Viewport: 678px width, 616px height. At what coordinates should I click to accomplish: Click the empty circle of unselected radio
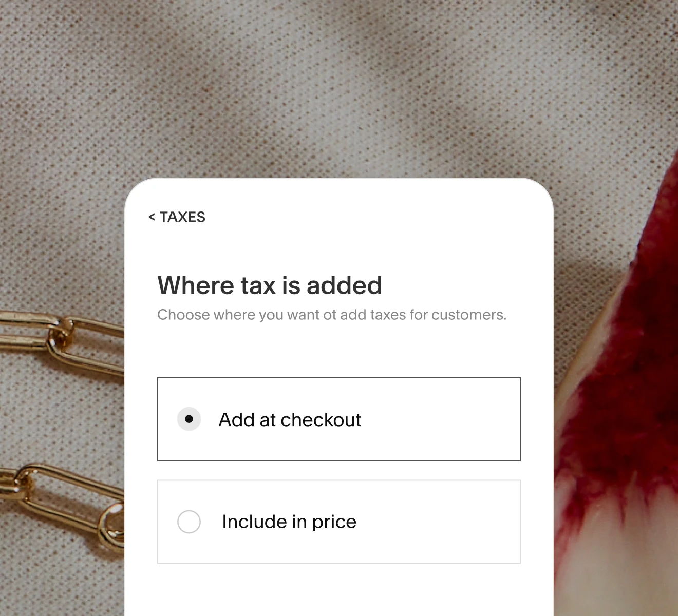(189, 522)
